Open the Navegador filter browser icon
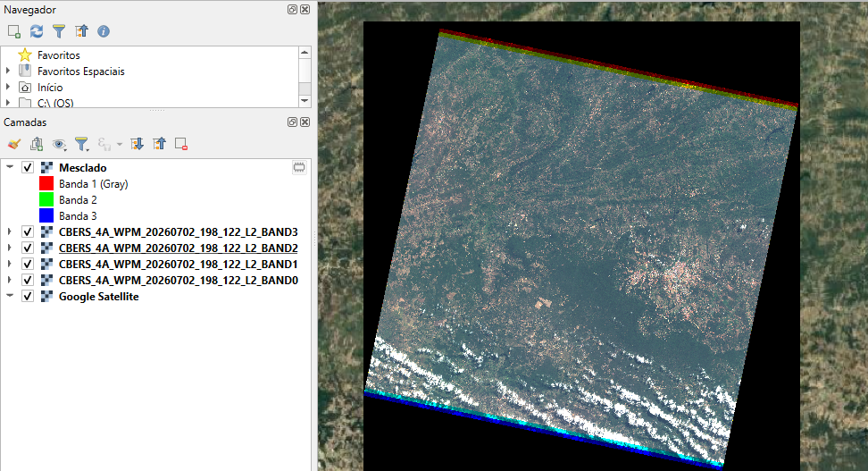 [x=59, y=31]
